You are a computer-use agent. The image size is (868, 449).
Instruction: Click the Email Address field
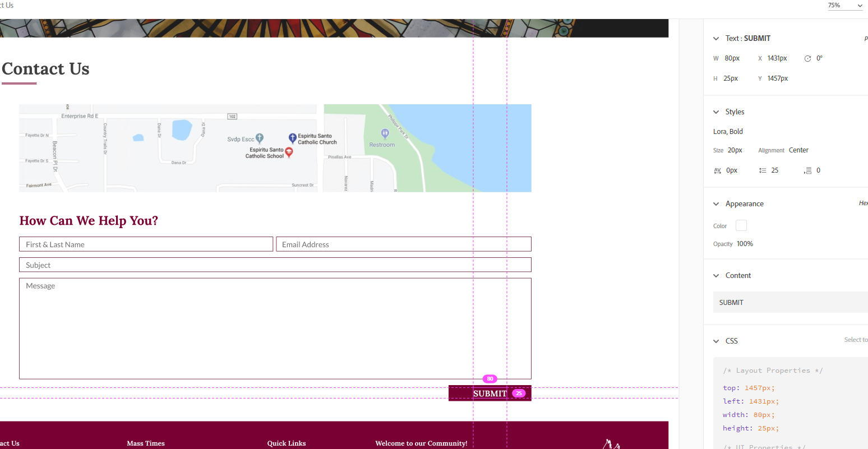coord(403,244)
